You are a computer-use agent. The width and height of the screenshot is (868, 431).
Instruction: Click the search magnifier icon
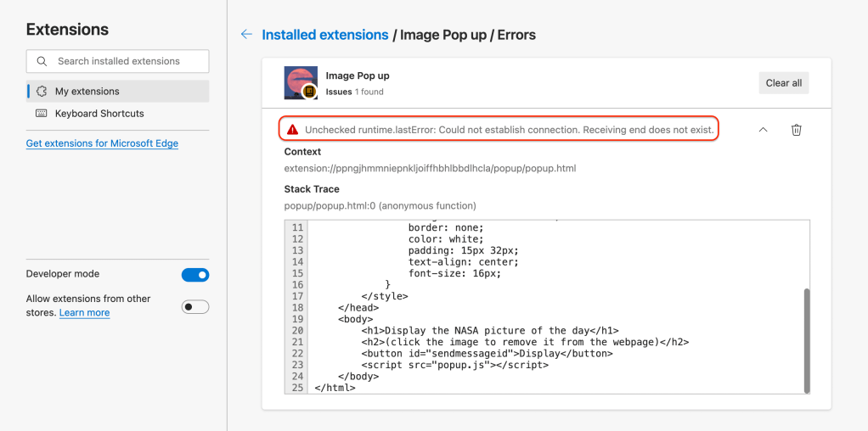point(42,61)
